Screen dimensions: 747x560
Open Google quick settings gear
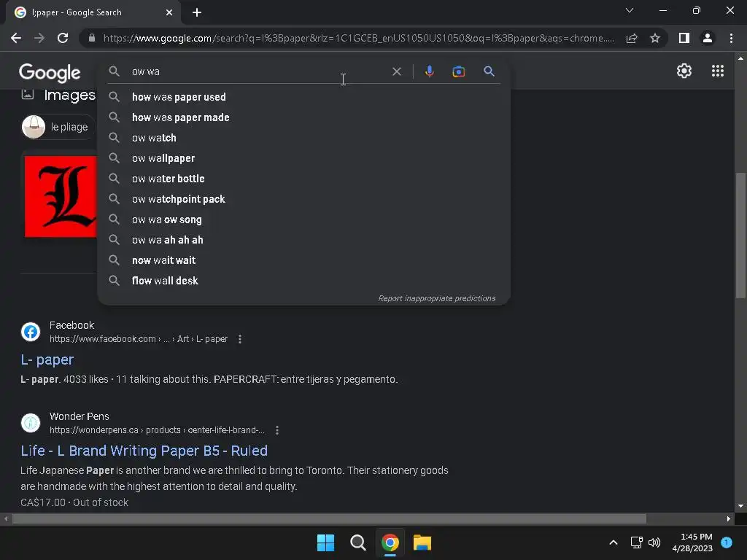684,71
